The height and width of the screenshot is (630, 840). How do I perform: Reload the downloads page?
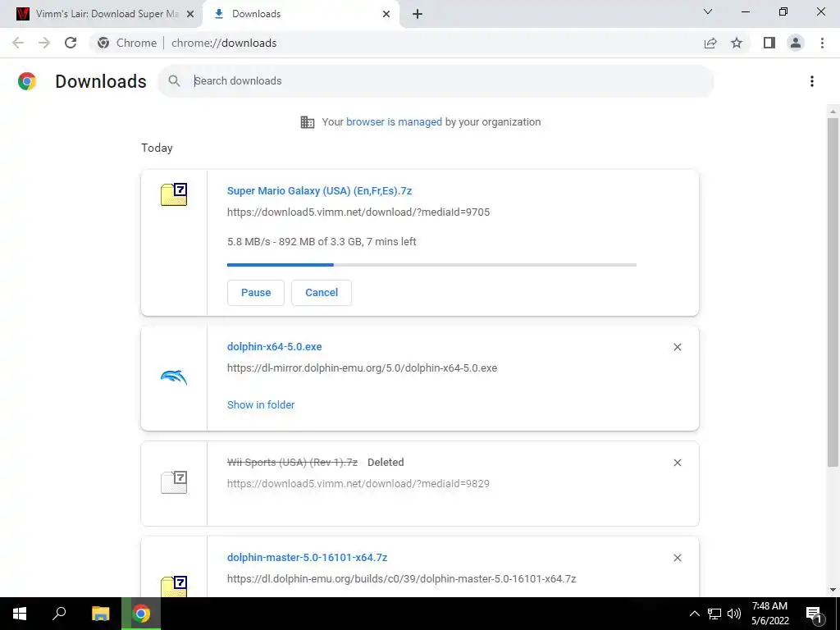71,43
